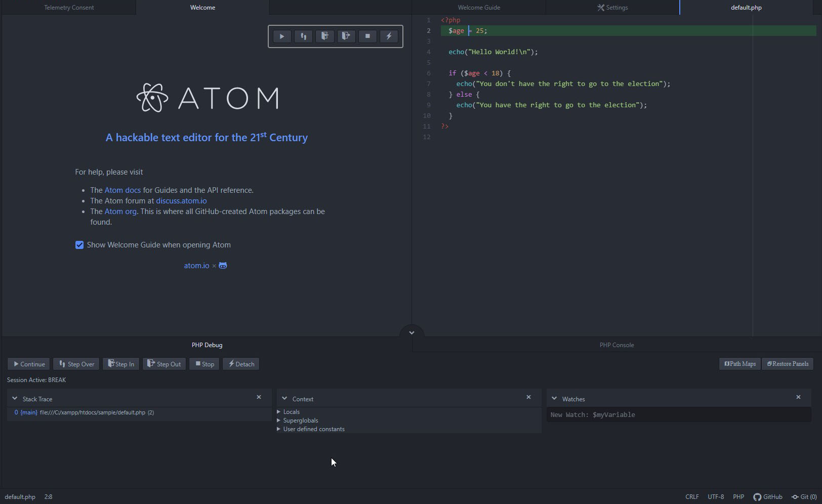Expand User defined constants node
The height and width of the screenshot is (504, 822).
pos(279,429)
